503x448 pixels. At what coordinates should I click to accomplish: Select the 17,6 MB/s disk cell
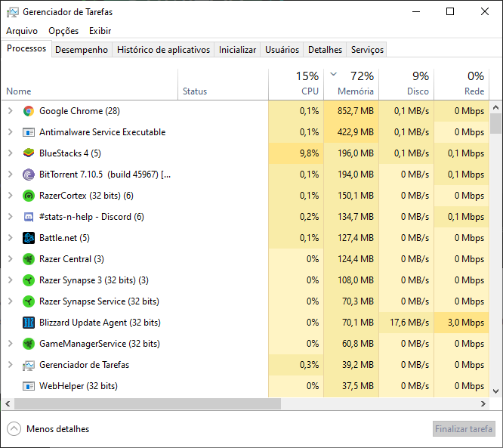pyautogui.click(x=406, y=323)
